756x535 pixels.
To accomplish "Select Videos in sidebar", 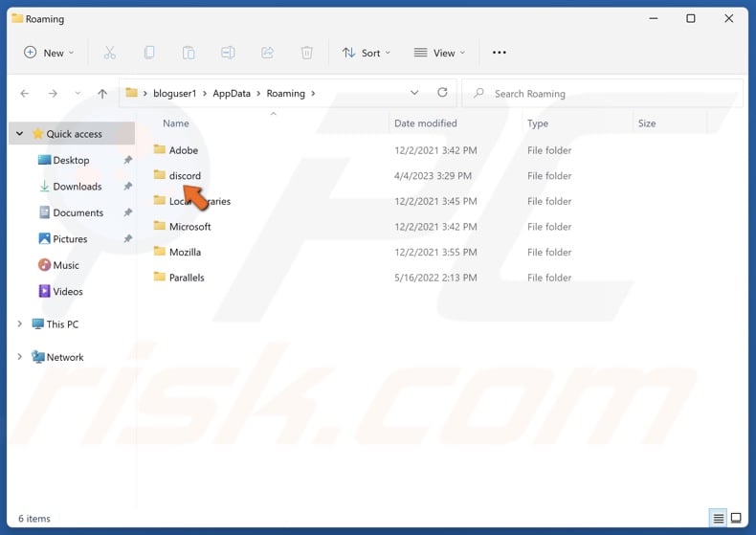I will (x=68, y=291).
